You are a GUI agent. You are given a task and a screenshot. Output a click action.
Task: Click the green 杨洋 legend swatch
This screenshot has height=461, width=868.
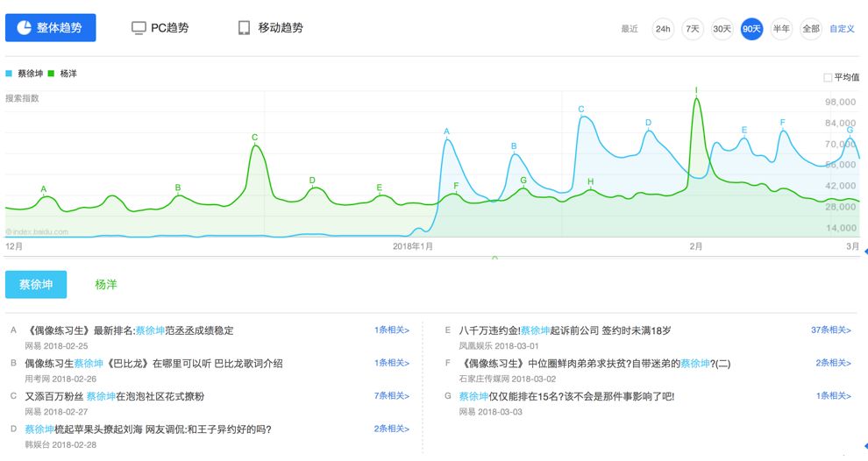52,74
